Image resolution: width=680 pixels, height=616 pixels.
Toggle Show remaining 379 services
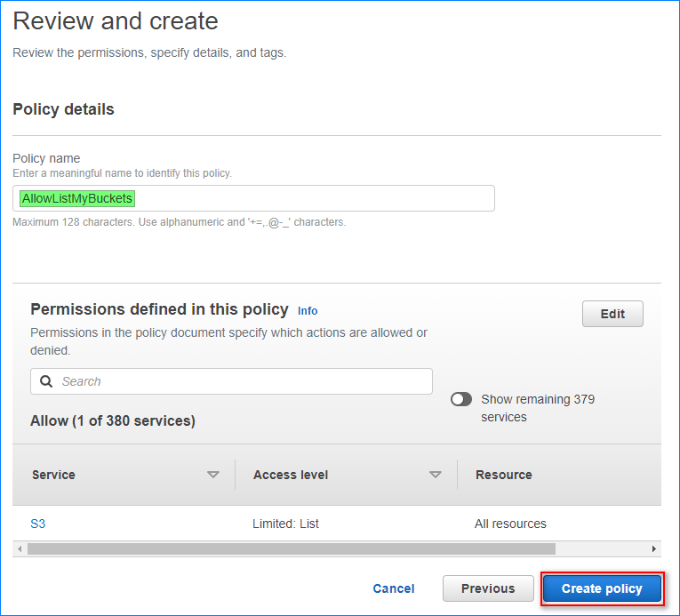coord(461,400)
